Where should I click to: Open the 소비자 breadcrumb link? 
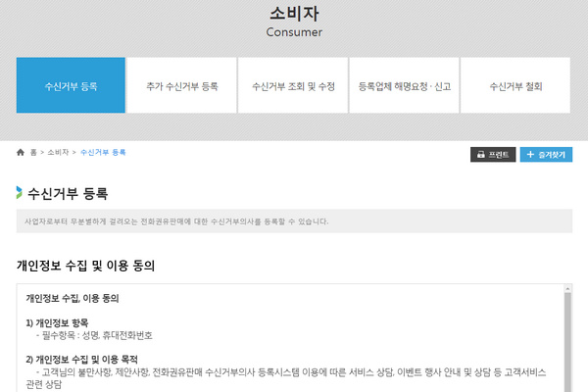click(58, 152)
